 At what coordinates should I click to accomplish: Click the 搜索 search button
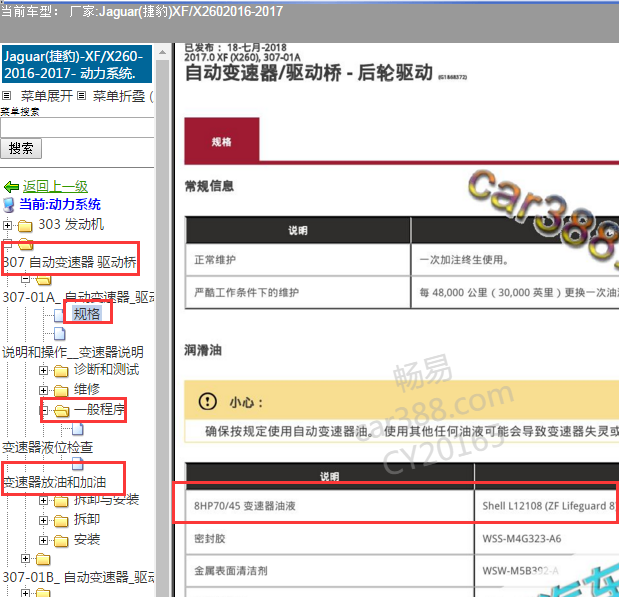tap(21, 148)
